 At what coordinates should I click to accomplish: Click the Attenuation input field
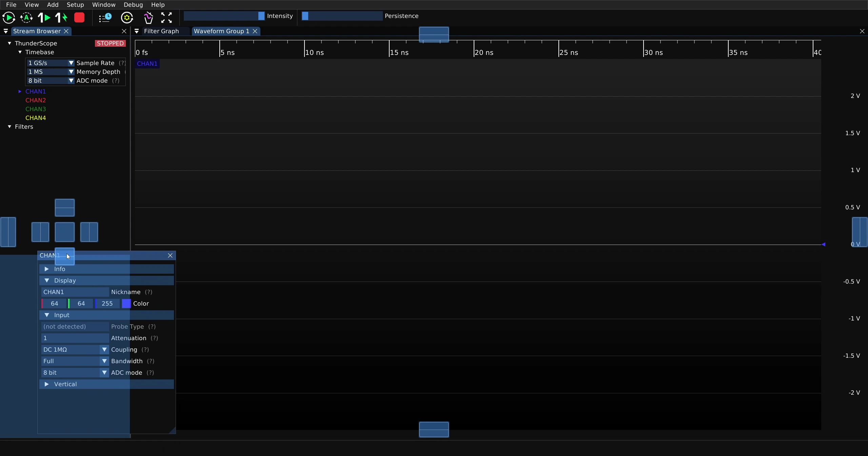click(x=75, y=338)
